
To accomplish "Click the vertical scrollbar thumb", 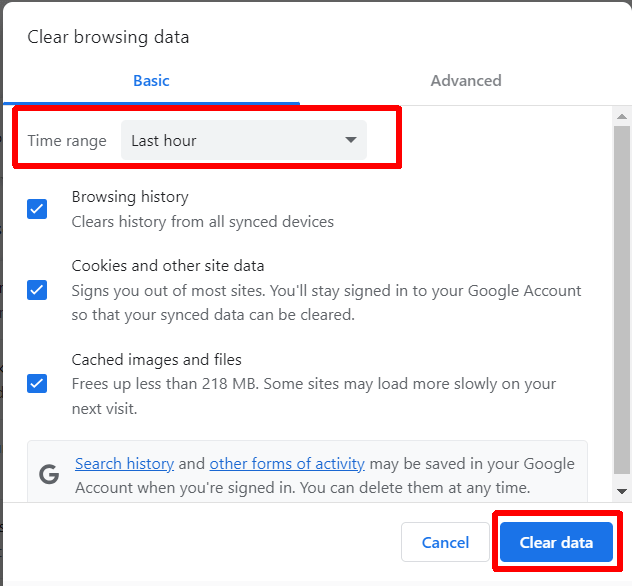I will tap(621, 300).
